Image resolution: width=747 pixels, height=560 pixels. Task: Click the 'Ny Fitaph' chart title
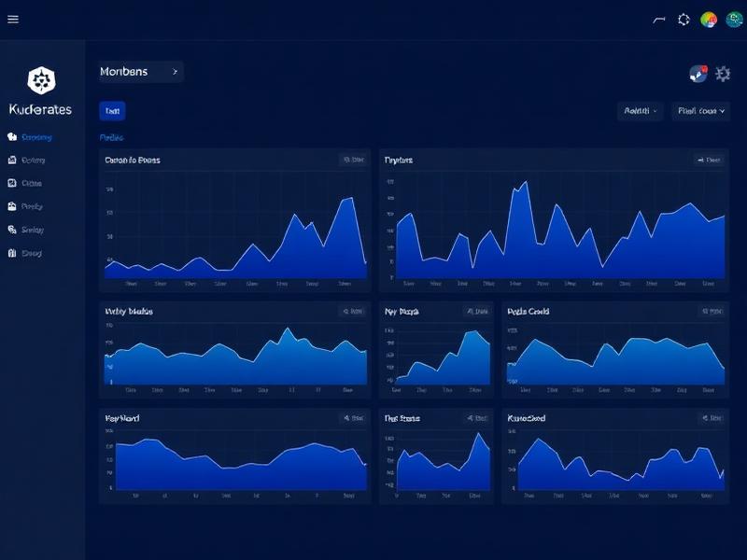point(402,312)
